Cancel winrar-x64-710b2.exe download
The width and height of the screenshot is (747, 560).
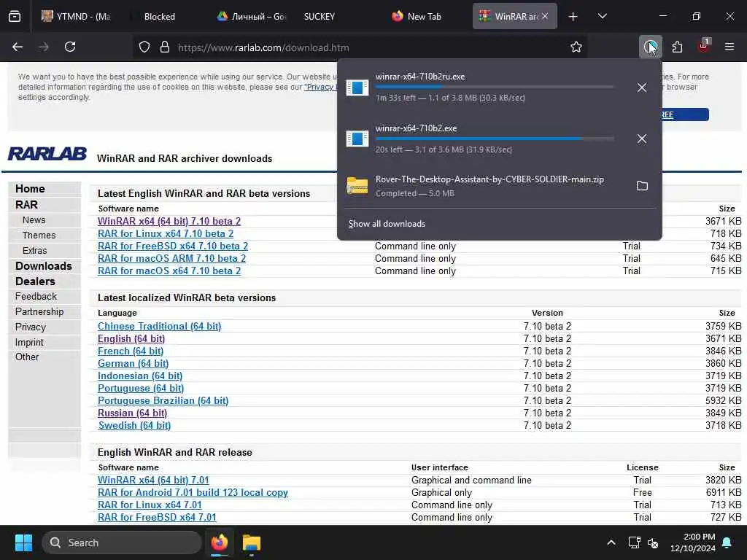click(642, 139)
